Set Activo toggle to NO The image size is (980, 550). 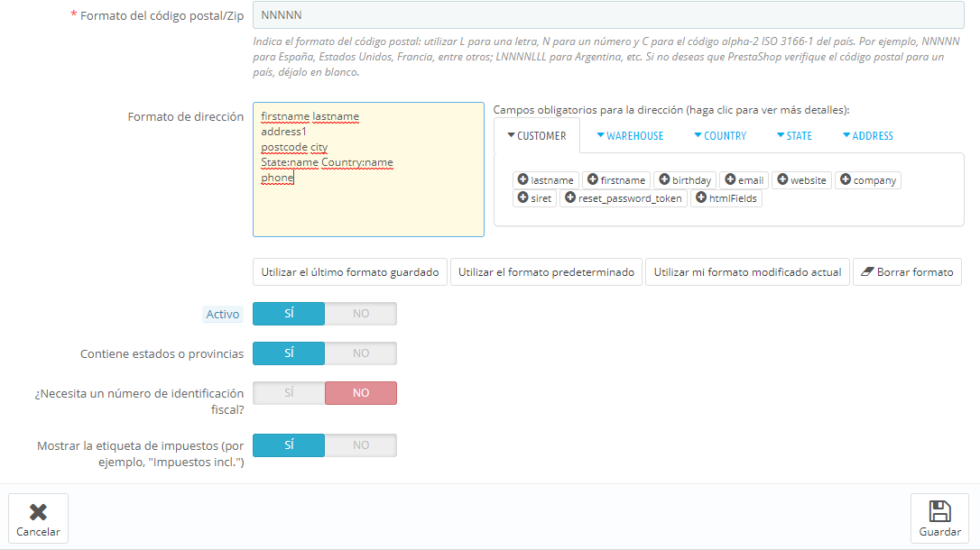click(360, 314)
